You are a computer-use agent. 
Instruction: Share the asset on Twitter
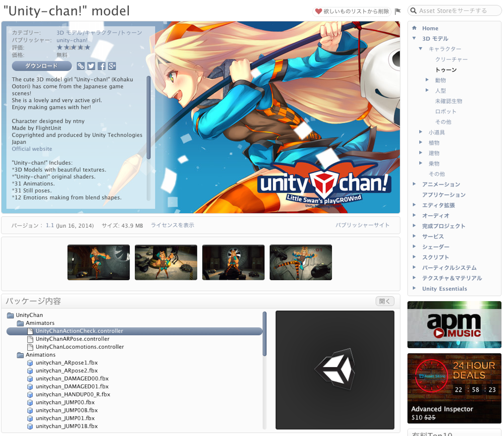(x=91, y=66)
